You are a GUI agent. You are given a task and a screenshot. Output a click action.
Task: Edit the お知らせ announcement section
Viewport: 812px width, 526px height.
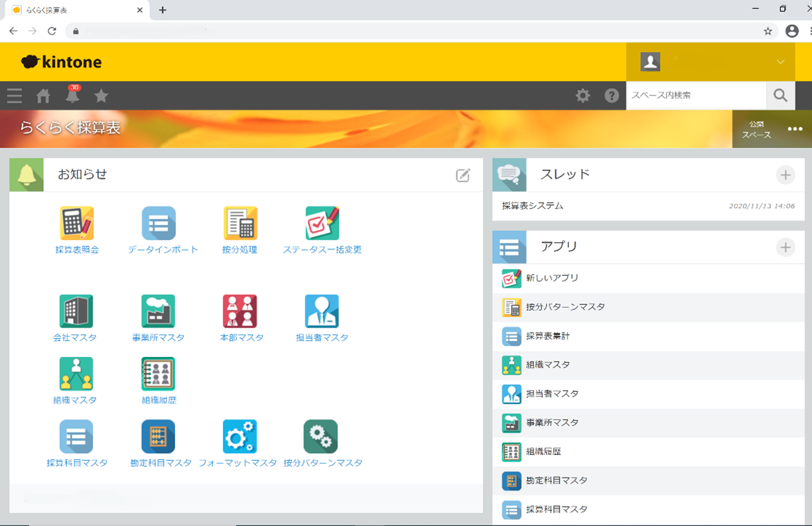click(463, 175)
